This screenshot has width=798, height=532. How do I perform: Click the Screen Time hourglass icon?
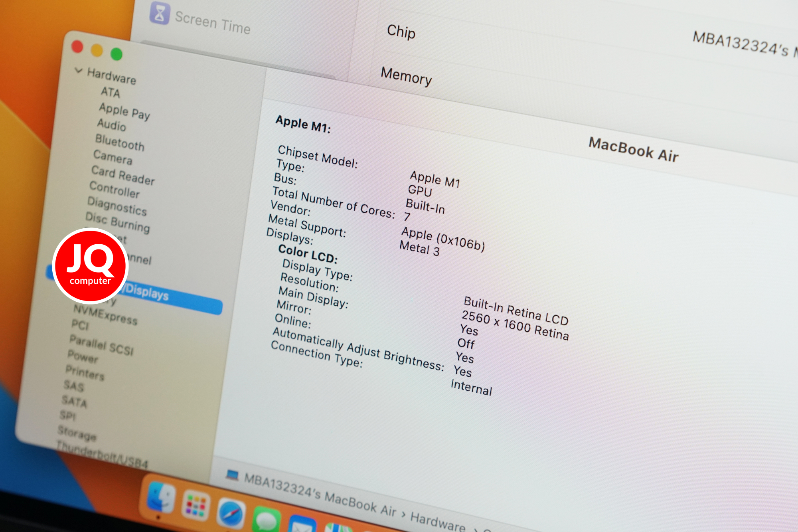(x=160, y=13)
